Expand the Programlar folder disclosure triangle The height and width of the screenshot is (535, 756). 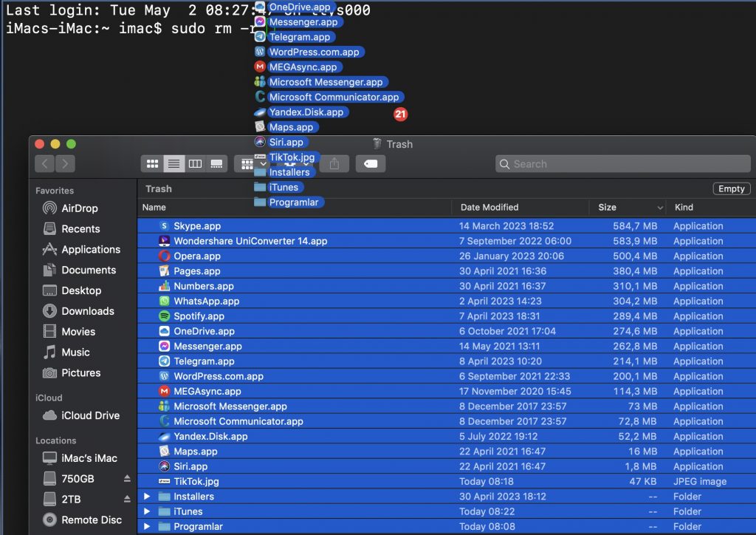pos(145,527)
